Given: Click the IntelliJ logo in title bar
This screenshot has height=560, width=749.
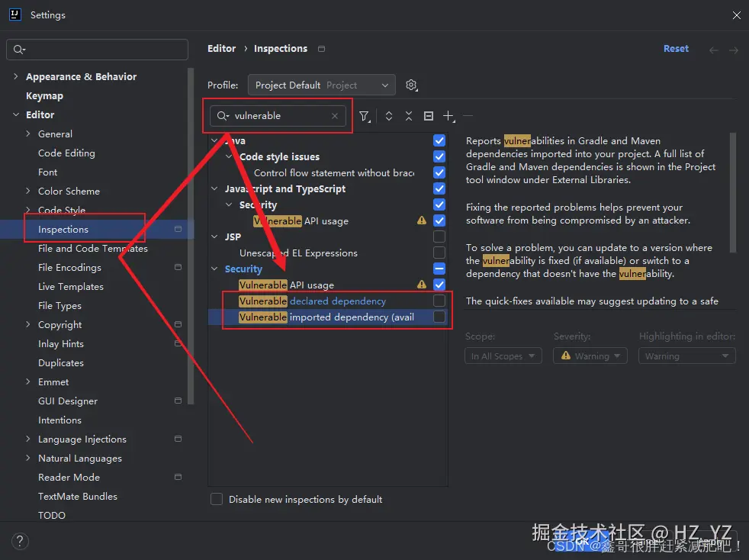Looking at the screenshot, I should 15,14.
